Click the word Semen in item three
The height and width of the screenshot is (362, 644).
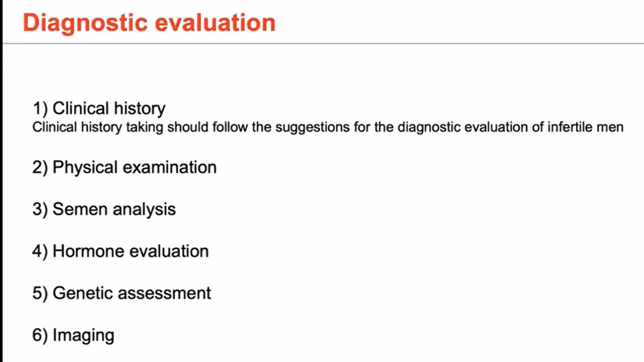(x=80, y=209)
